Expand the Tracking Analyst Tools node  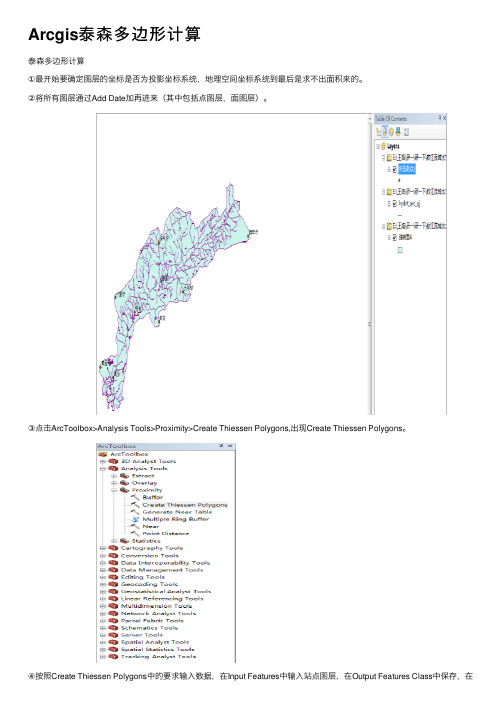pyautogui.click(x=103, y=657)
